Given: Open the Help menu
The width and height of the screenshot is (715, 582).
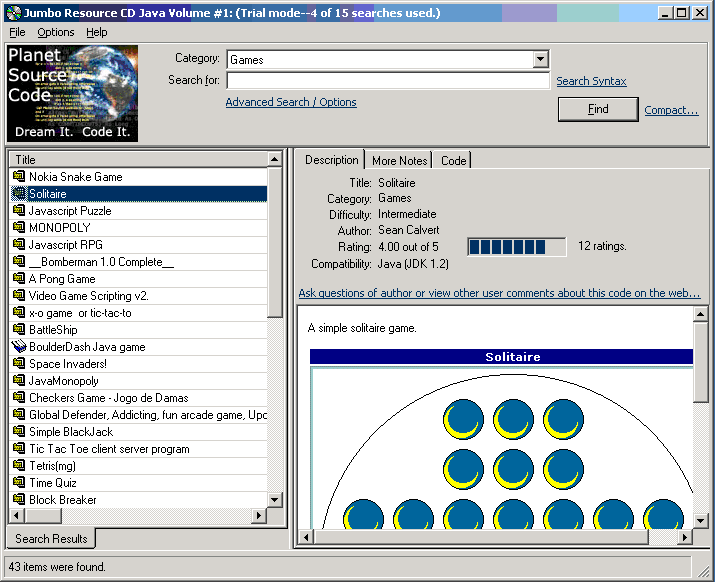Looking at the screenshot, I should pyautogui.click(x=97, y=32).
